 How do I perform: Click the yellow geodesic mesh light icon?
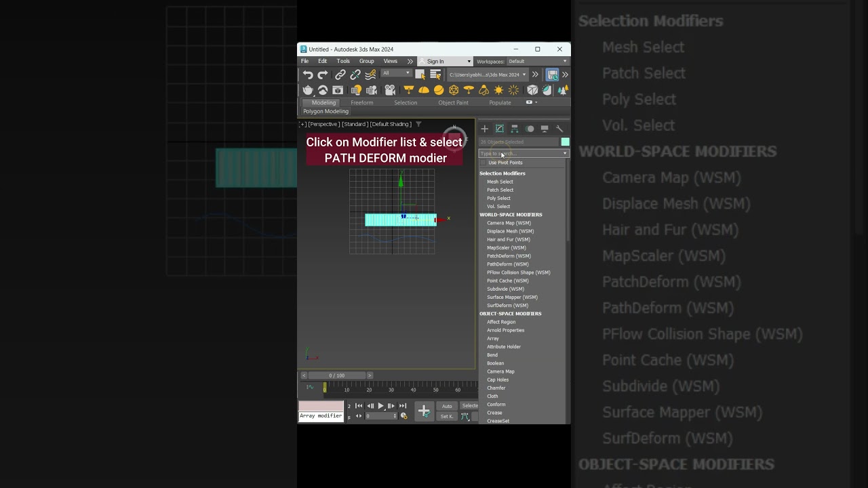(454, 90)
